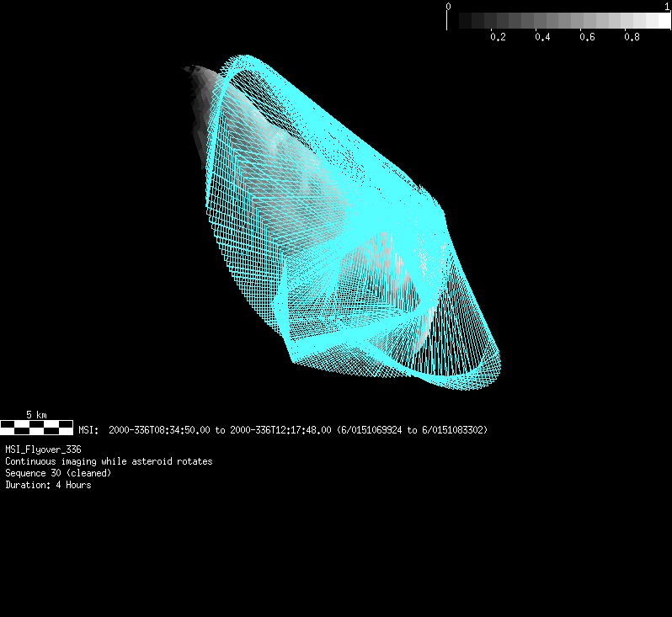The height and width of the screenshot is (617, 672).
Task: Click the 0.4 tick label on colorbar
Action: click(542, 38)
